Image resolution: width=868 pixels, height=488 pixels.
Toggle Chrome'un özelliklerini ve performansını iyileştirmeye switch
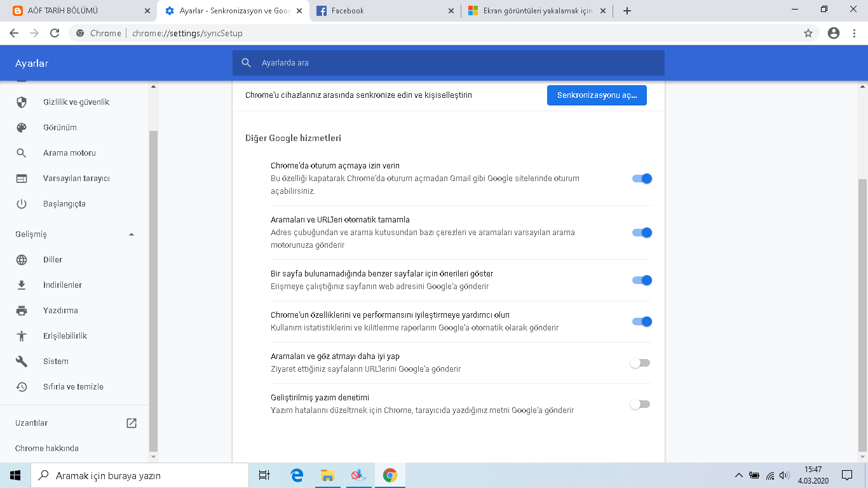[642, 322]
